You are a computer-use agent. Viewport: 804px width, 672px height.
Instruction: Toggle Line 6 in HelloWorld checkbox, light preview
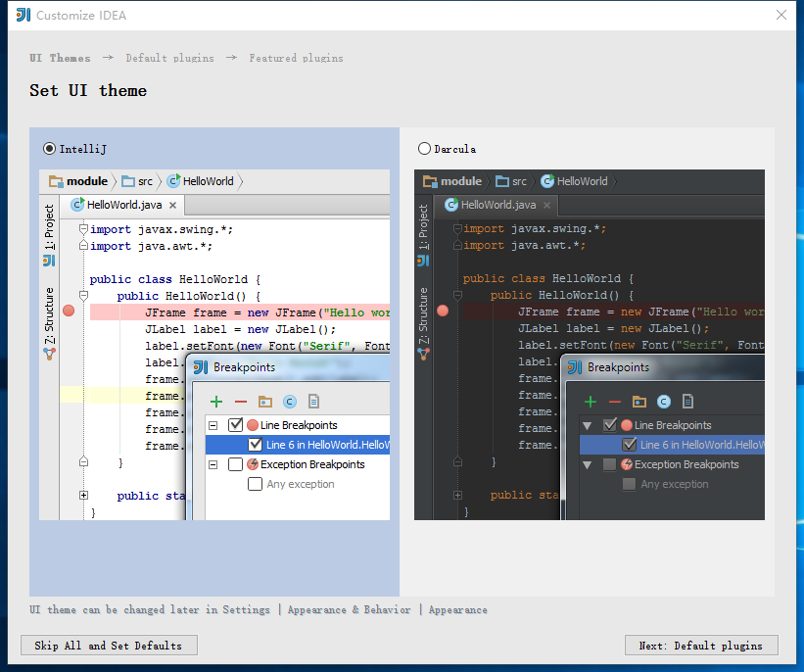[255, 444]
